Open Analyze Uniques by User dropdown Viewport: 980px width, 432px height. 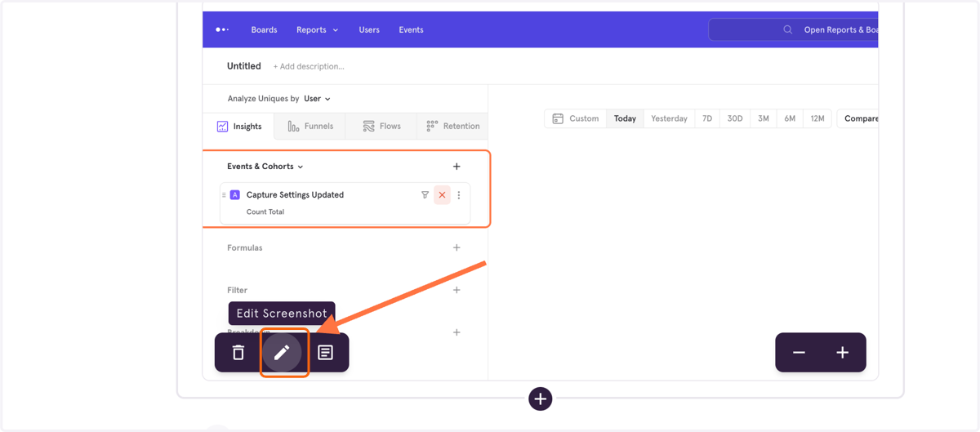(317, 99)
